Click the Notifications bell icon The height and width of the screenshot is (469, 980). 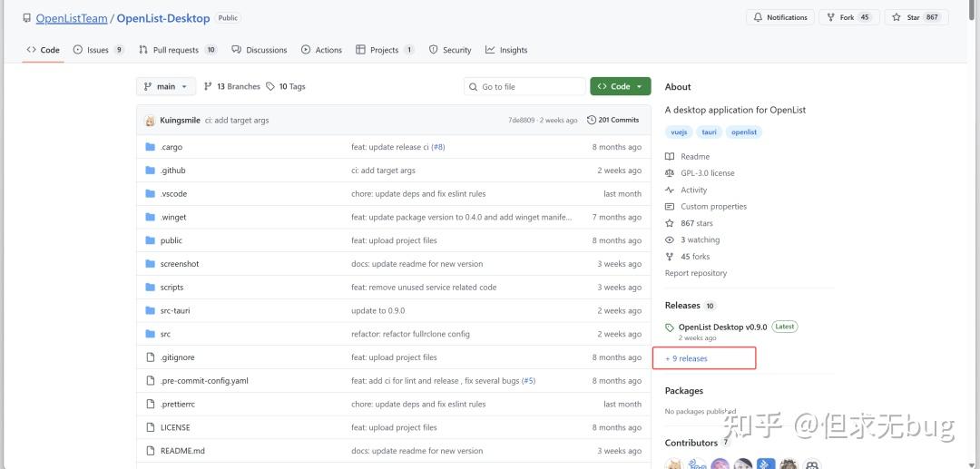tap(758, 17)
